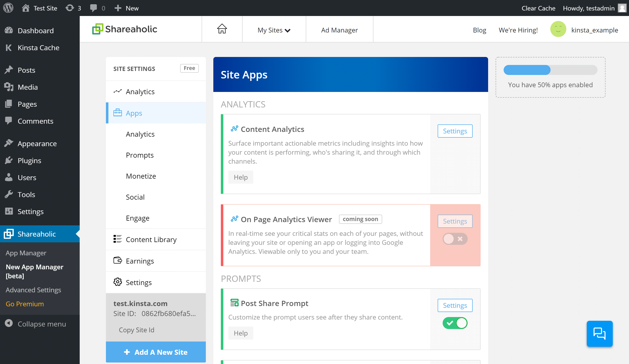The height and width of the screenshot is (364, 629).
Task: Click the Analytics icon in sidebar
Action: [117, 91]
